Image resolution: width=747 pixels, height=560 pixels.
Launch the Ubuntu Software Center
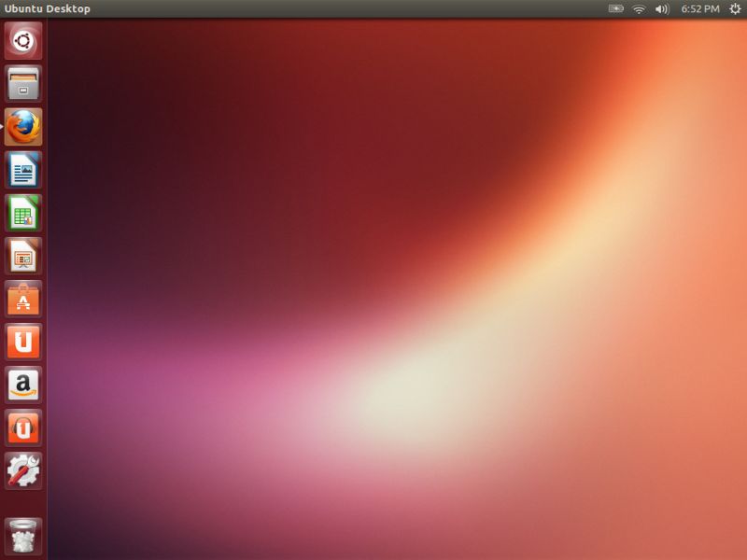pyautogui.click(x=22, y=299)
